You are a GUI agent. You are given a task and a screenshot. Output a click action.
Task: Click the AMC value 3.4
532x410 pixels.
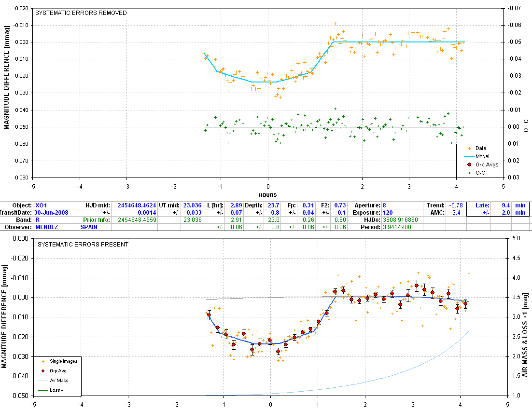(x=456, y=213)
